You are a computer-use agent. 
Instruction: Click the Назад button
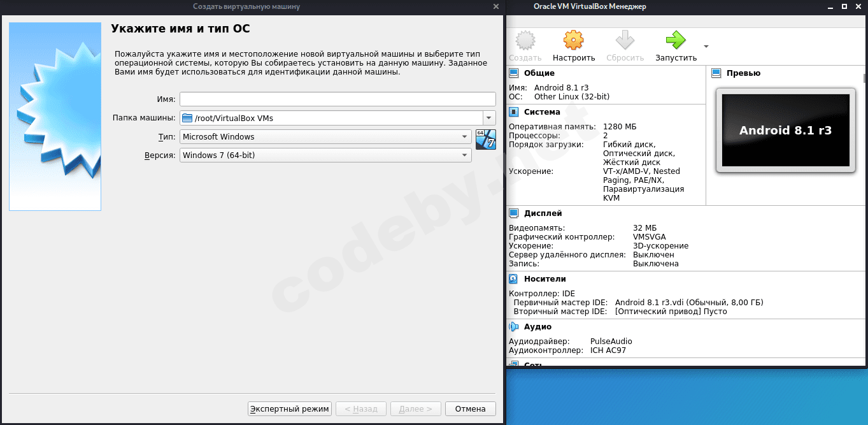361,409
